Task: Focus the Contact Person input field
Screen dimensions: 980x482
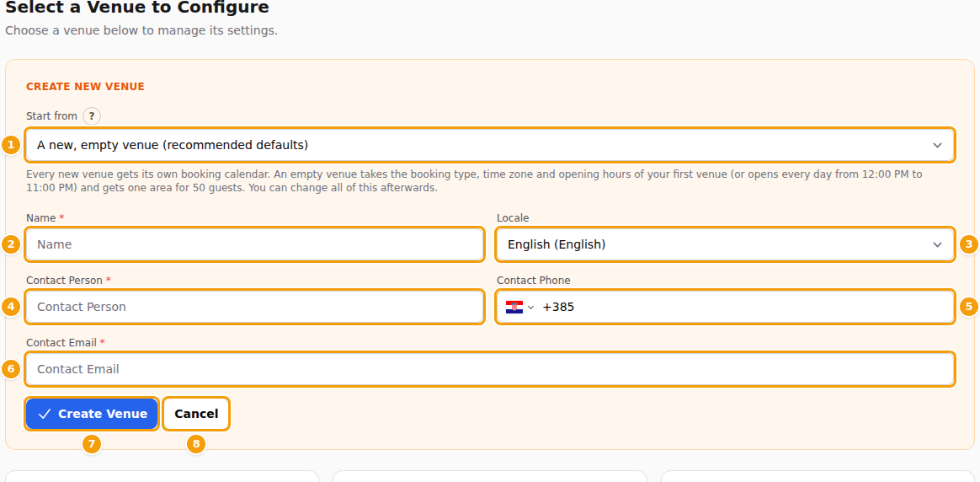Action: [254, 307]
